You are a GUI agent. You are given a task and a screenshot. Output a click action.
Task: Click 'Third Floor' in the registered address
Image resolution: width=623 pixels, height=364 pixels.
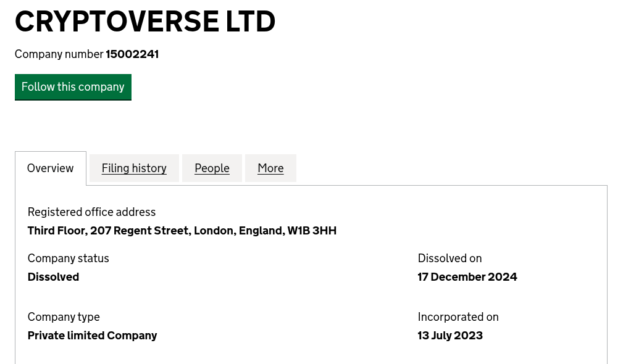pos(56,231)
